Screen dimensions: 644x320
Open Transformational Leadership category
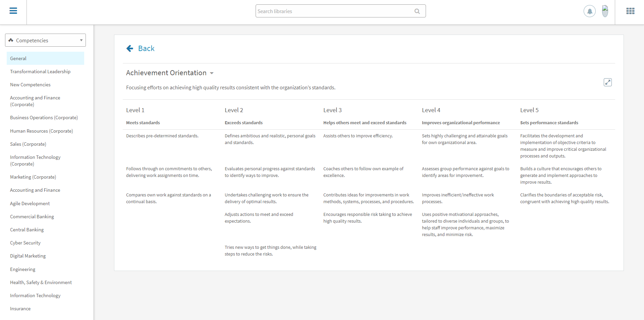coord(40,72)
